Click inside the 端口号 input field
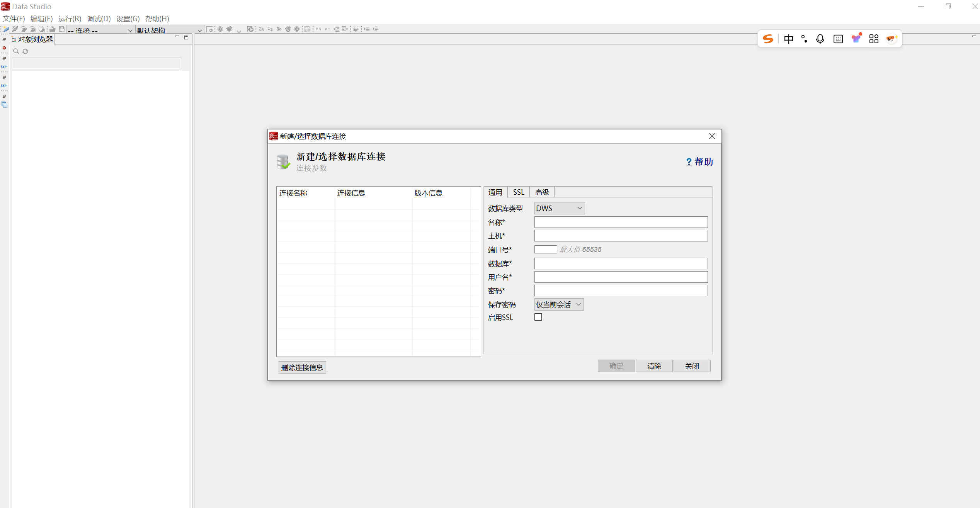 [545, 249]
